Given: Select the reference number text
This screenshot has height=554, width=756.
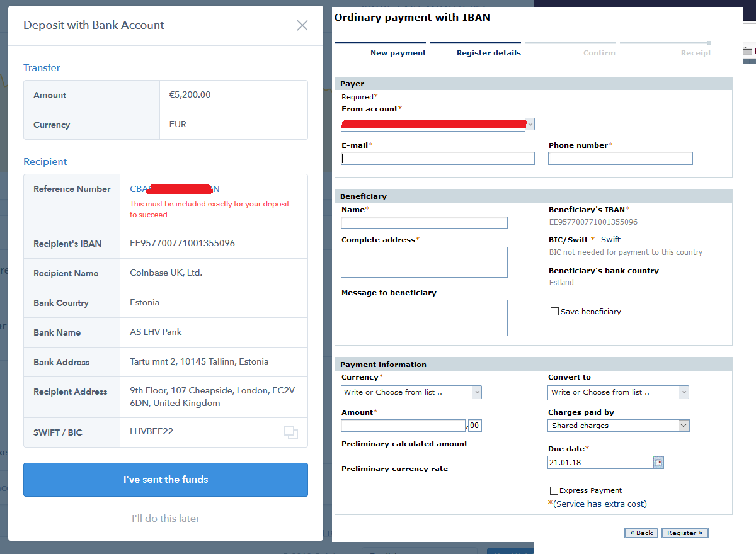Looking at the screenshot, I should 175,189.
